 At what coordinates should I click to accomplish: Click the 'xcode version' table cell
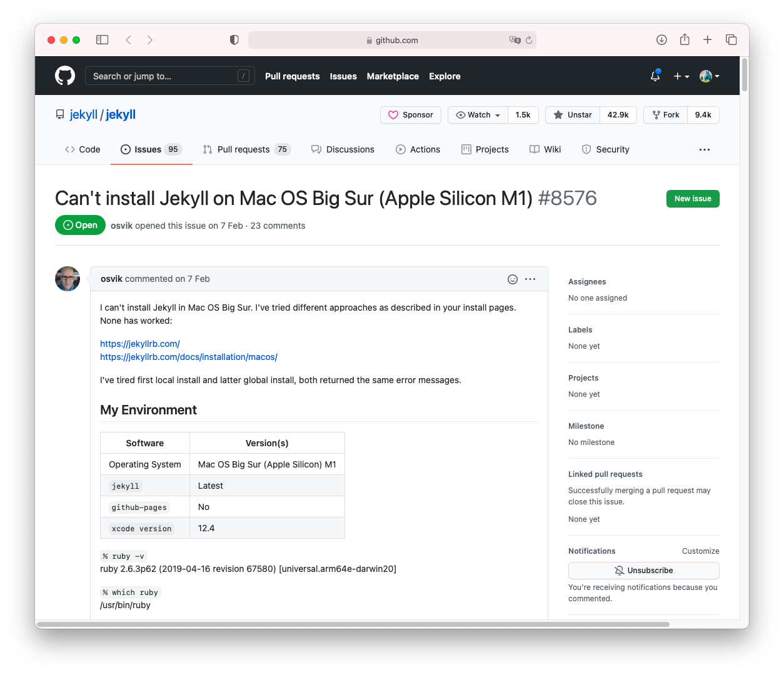coord(145,528)
